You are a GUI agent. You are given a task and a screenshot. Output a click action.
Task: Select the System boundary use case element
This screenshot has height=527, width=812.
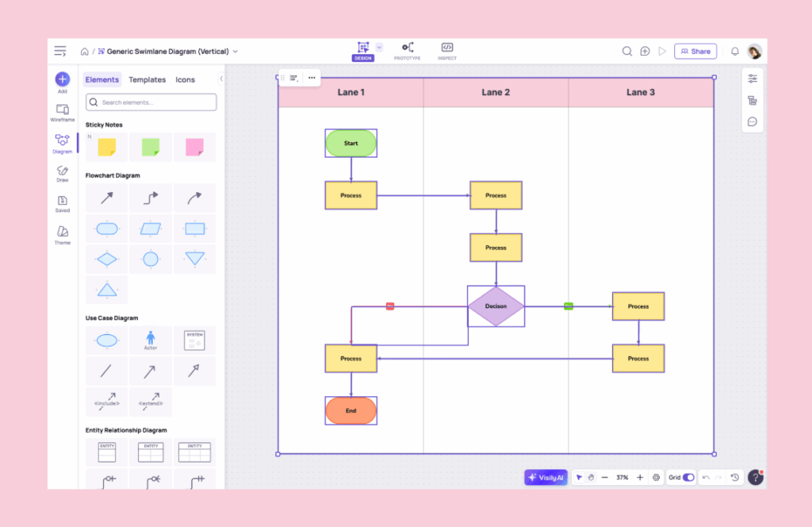click(x=195, y=340)
